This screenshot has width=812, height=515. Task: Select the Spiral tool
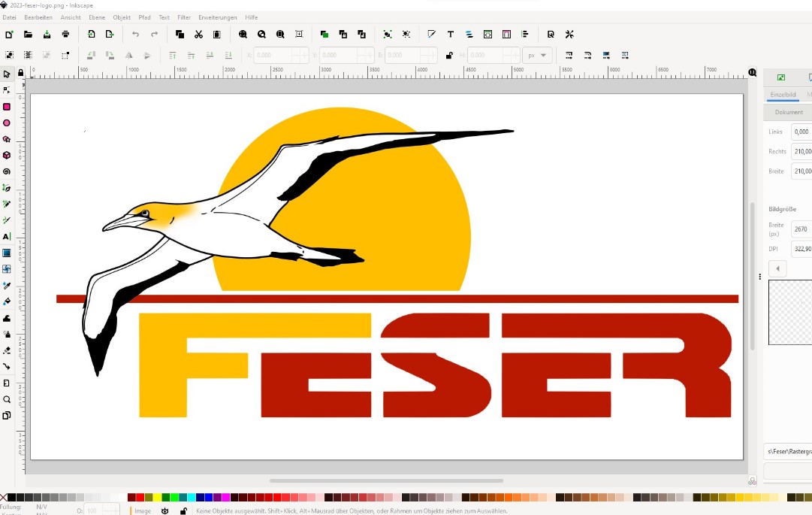[7, 171]
